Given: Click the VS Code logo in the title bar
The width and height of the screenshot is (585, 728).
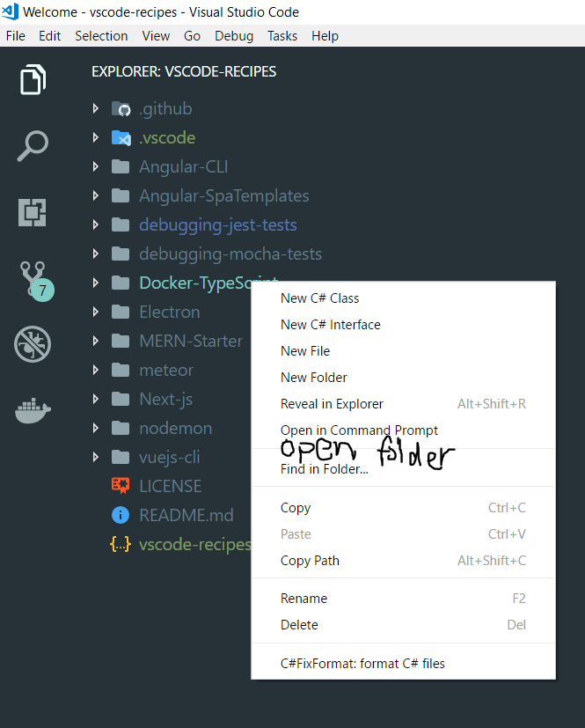Looking at the screenshot, I should [x=11, y=11].
